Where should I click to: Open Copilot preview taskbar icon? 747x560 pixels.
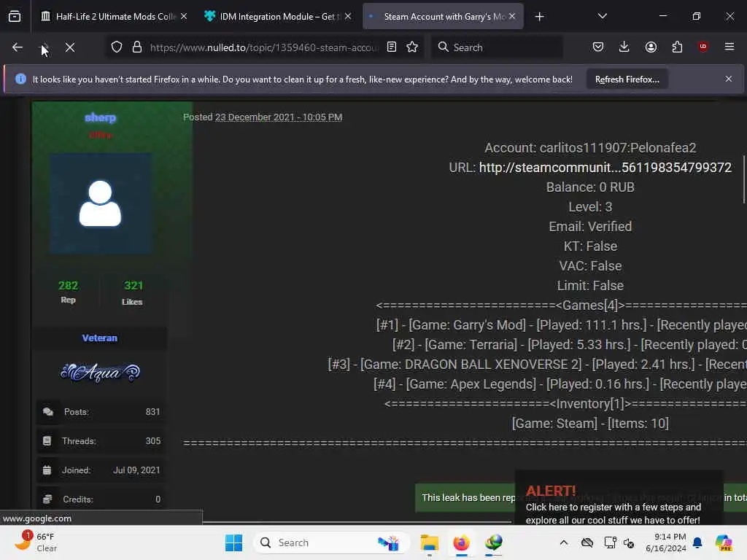[x=723, y=542]
